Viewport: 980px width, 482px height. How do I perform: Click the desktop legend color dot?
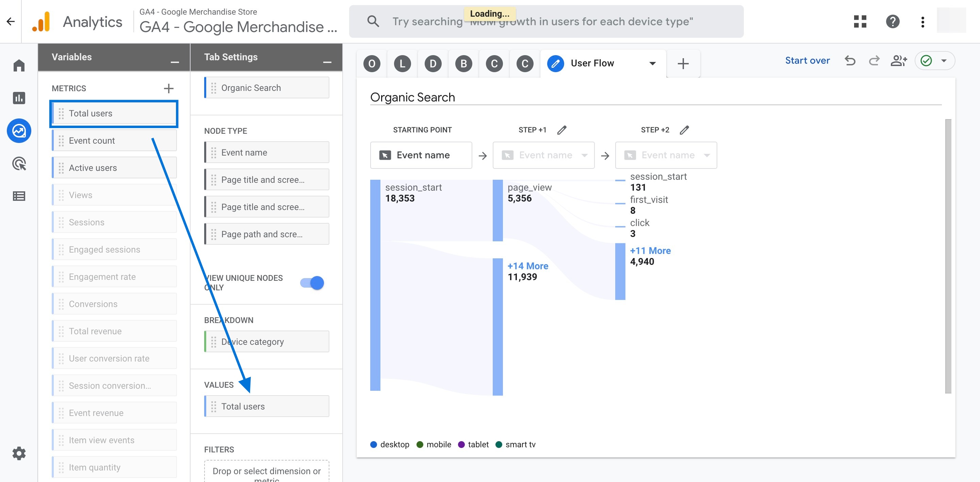click(374, 444)
